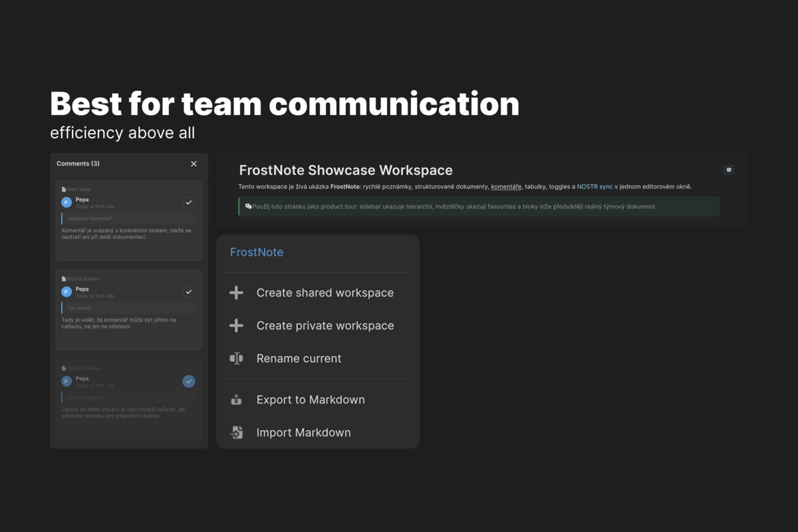
Task: Toggle resolved checkmark on Design Review comment
Action: click(x=189, y=381)
